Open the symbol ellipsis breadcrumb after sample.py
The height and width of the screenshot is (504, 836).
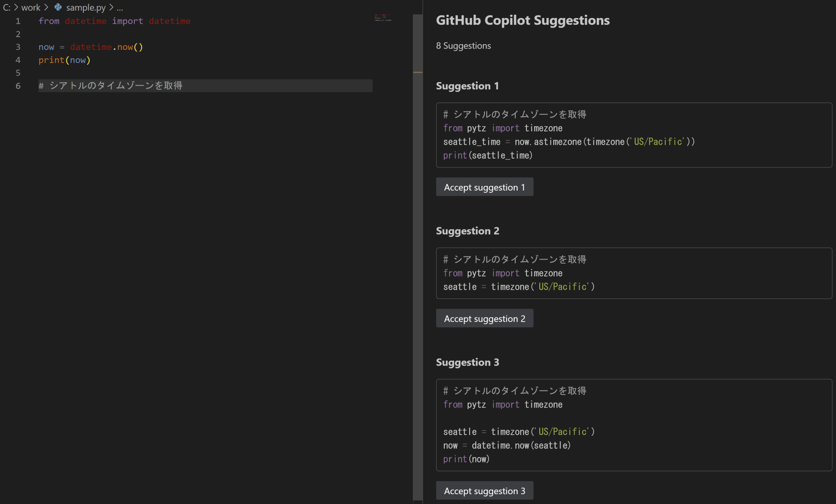(x=120, y=8)
